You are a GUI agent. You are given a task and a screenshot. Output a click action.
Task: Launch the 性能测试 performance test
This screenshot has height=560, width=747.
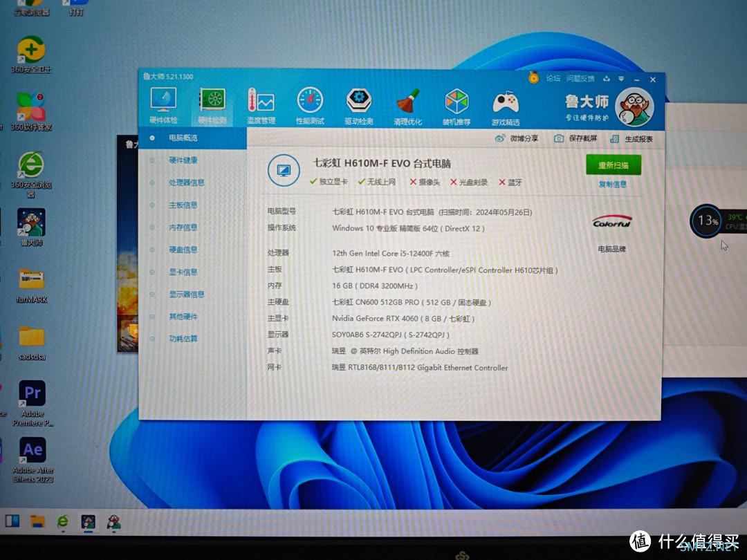point(310,106)
